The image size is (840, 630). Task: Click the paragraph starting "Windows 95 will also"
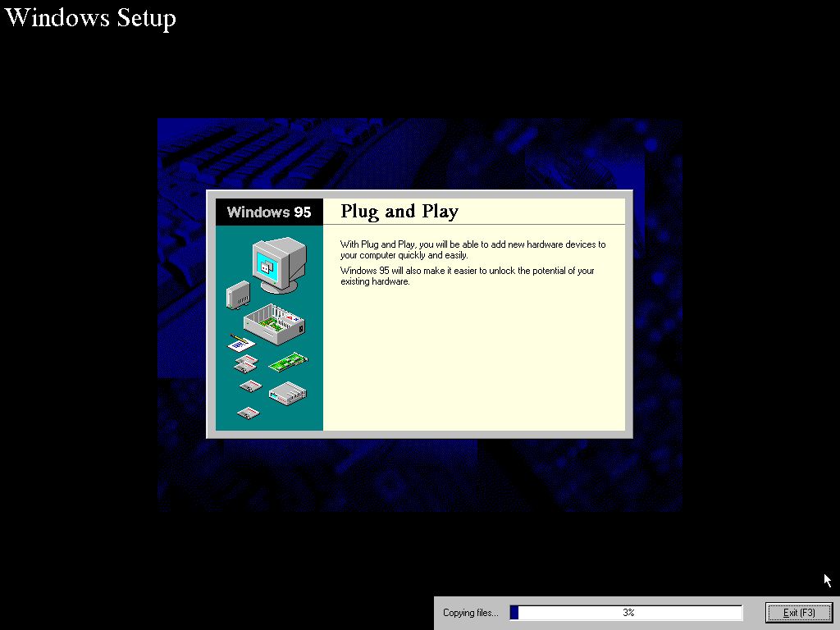[x=467, y=276]
